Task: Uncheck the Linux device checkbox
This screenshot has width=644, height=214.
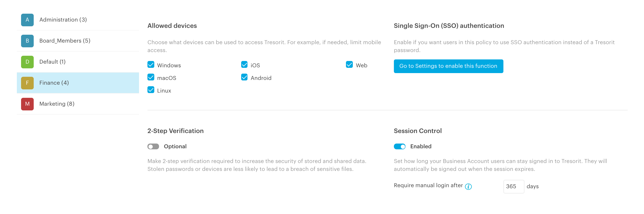Action: [151, 90]
